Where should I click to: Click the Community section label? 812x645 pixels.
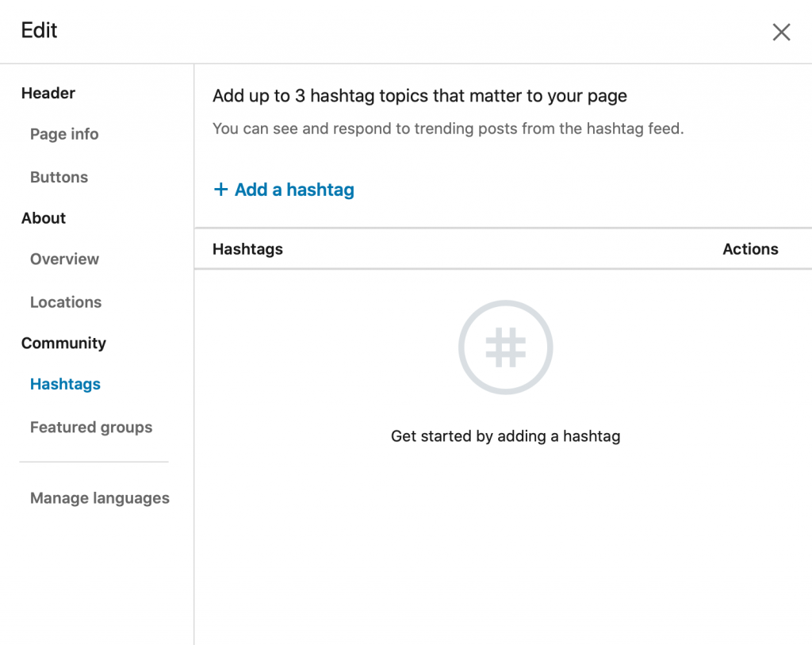point(63,343)
